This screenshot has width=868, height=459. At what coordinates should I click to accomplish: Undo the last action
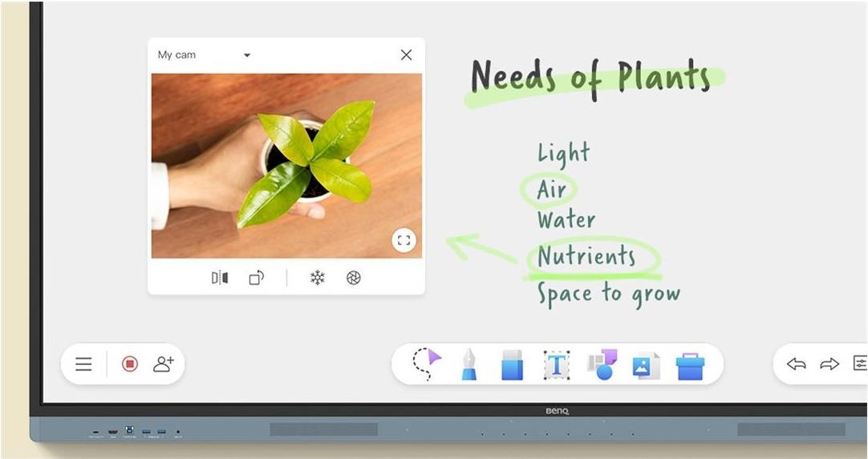pyautogui.click(x=796, y=364)
